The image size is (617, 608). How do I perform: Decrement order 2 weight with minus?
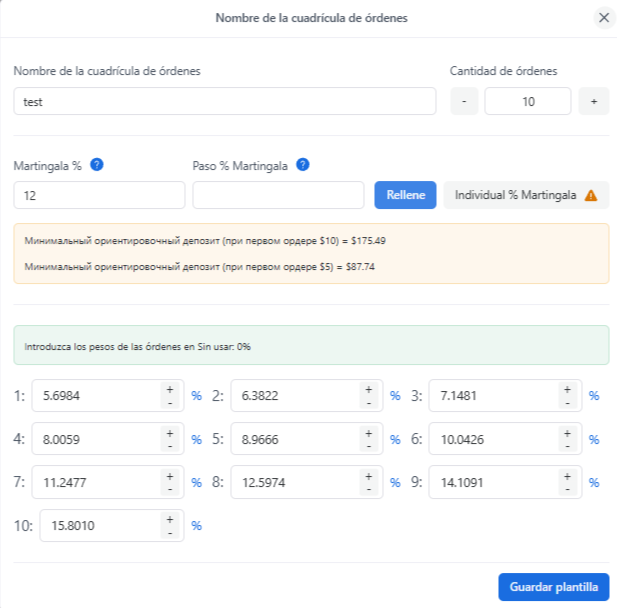coord(369,403)
